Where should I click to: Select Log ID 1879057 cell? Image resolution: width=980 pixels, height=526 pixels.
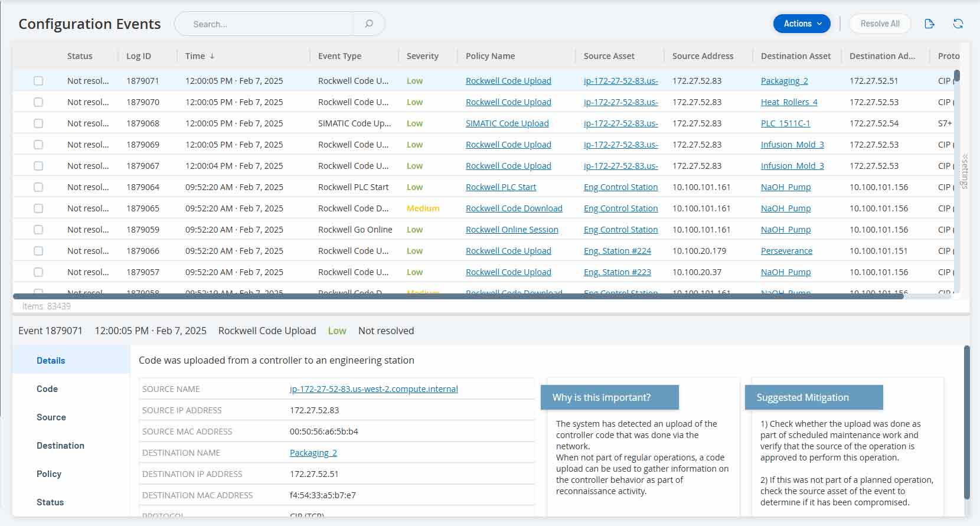(143, 272)
